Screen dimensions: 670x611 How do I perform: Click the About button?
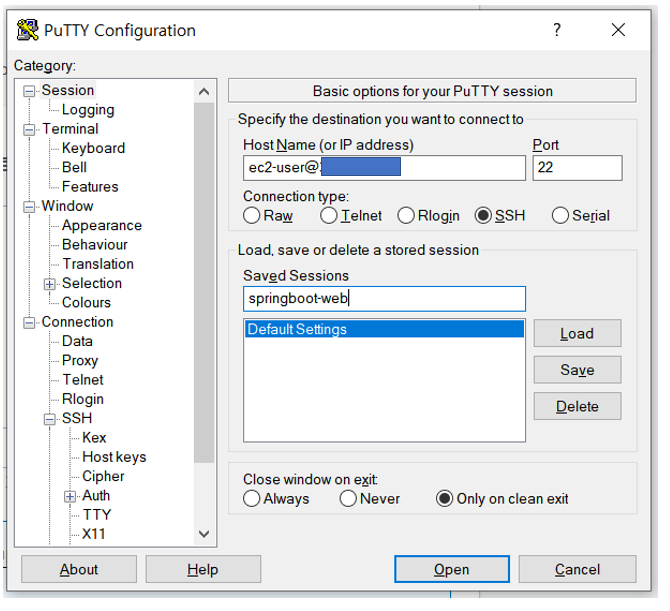(79, 569)
